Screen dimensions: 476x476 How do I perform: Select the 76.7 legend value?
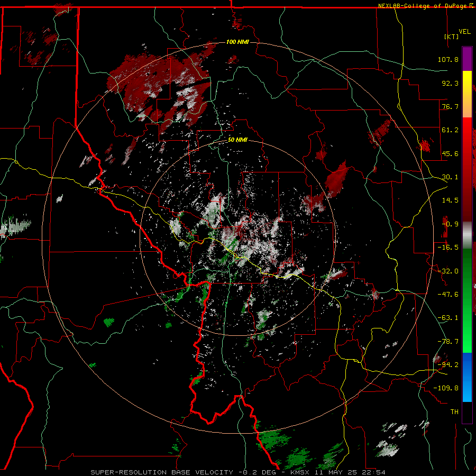tap(450, 106)
